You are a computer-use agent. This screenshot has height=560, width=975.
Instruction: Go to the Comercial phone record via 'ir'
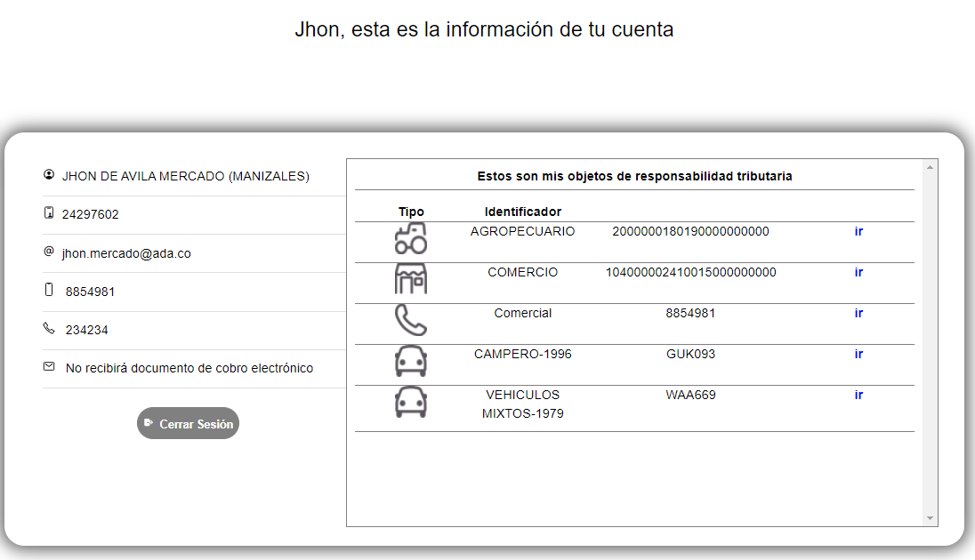(x=858, y=313)
